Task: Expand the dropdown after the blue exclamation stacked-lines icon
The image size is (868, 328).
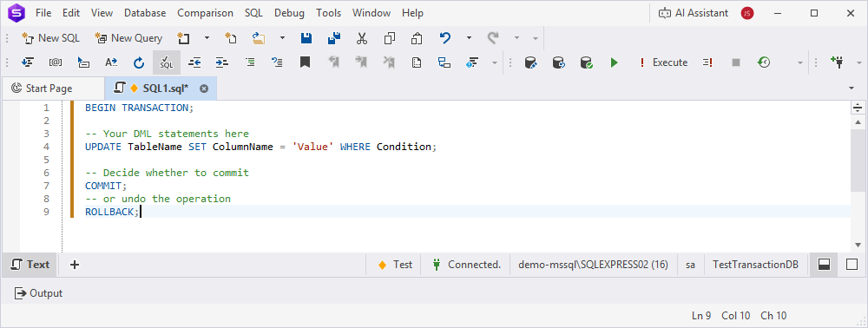Action: tap(495, 62)
